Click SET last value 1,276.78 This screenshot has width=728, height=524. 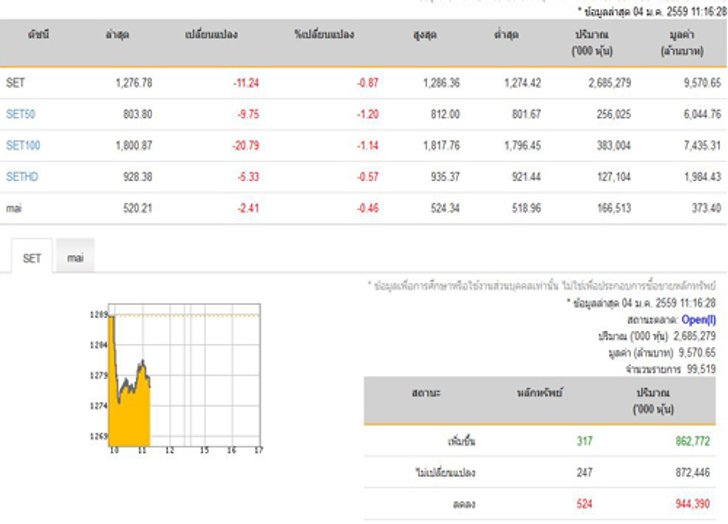pyautogui.click(x=134, y=83)
